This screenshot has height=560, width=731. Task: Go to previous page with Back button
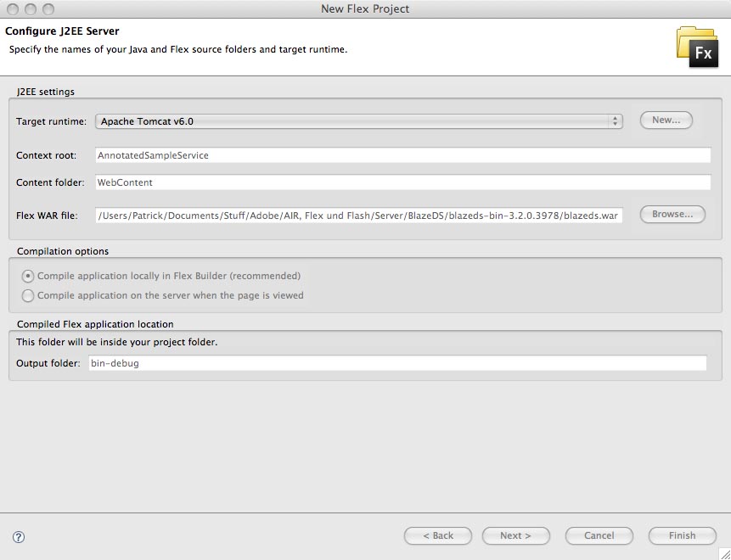pyautogui.click(x=438, y=535)
